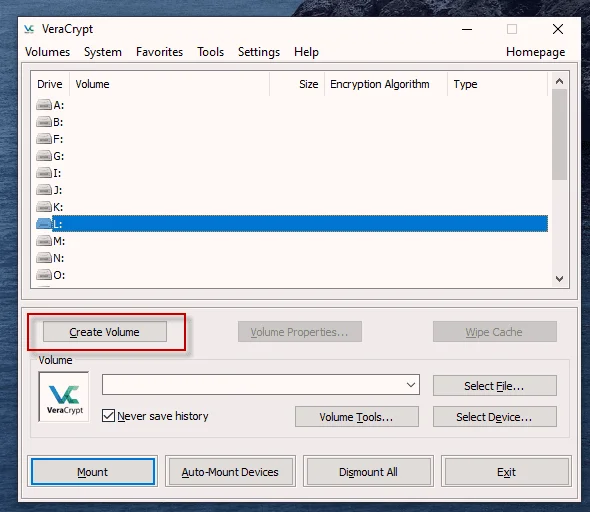Open the Tools menu
This screenshot has height=512, width=590.
pos(210,52)
